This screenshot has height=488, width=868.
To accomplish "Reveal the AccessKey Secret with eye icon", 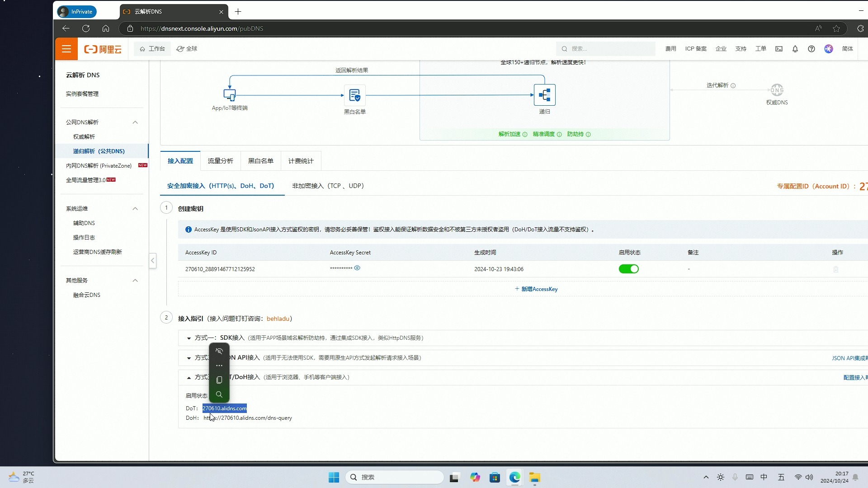I will click(357, 268).
